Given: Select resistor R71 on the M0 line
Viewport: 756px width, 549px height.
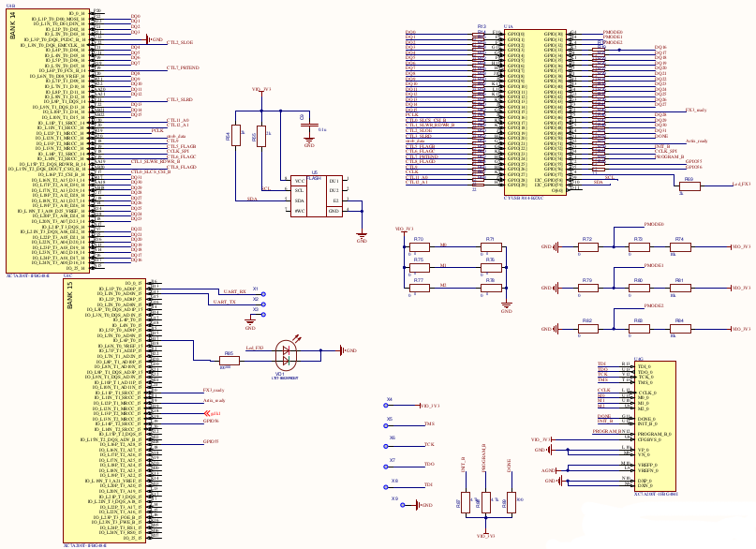Looking at the screenshot, I should [x=491, y=247].
